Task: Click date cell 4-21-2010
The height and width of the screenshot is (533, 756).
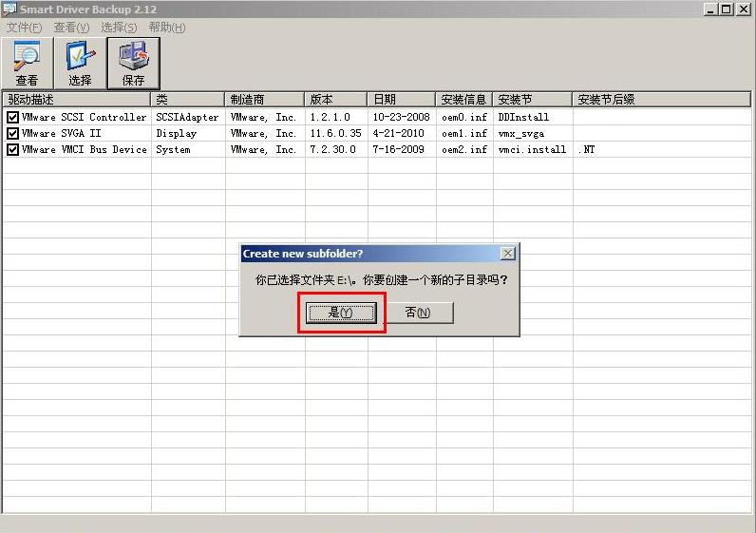Action: pyautogui.click(x=398, y=134)
